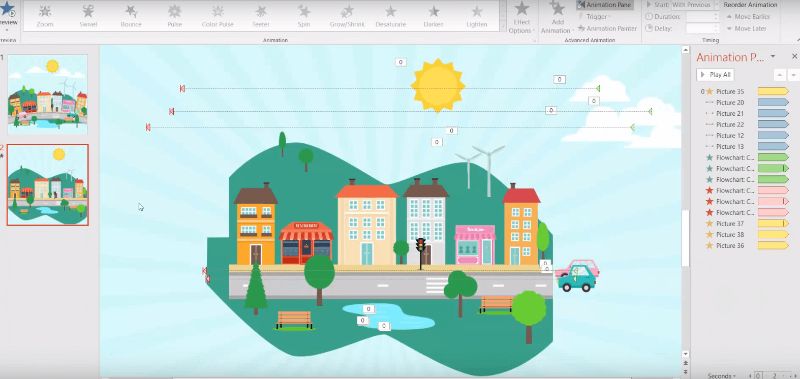
Task: Click Move Later in Reorder Animation
Action: tap(747, 29)
